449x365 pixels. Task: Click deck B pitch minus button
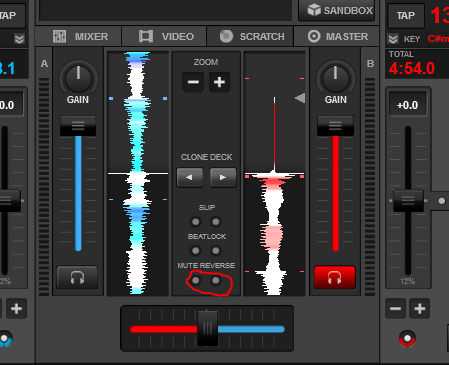395,309
